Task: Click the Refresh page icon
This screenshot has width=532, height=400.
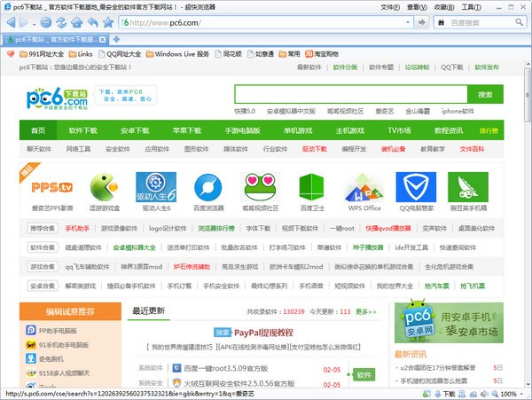Action: click(x=61, y=23)
